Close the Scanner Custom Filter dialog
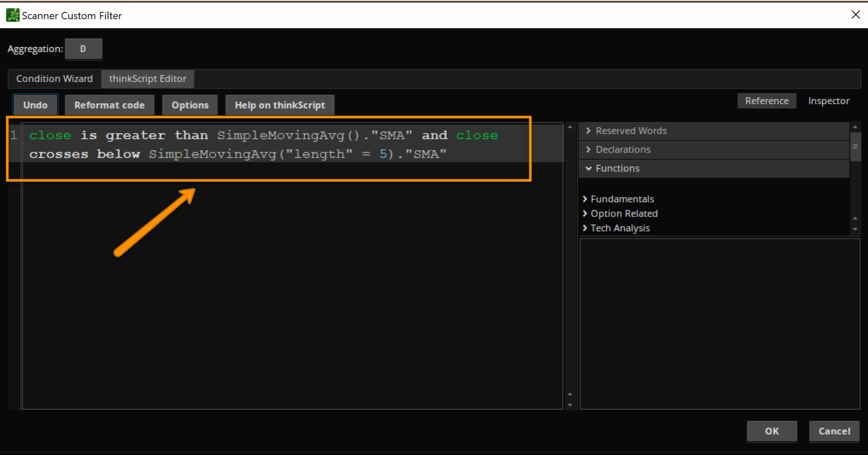 point(856,15)
